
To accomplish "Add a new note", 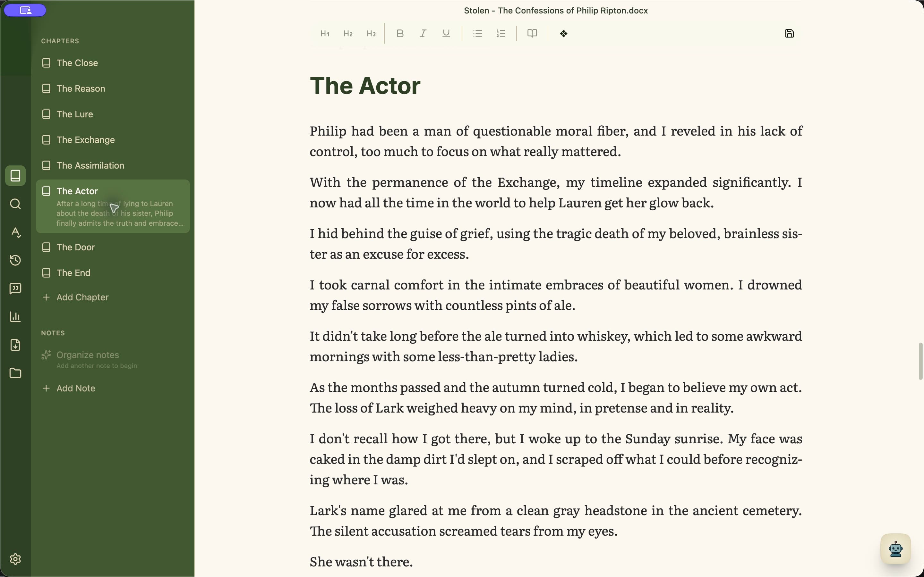I will 113,388.
